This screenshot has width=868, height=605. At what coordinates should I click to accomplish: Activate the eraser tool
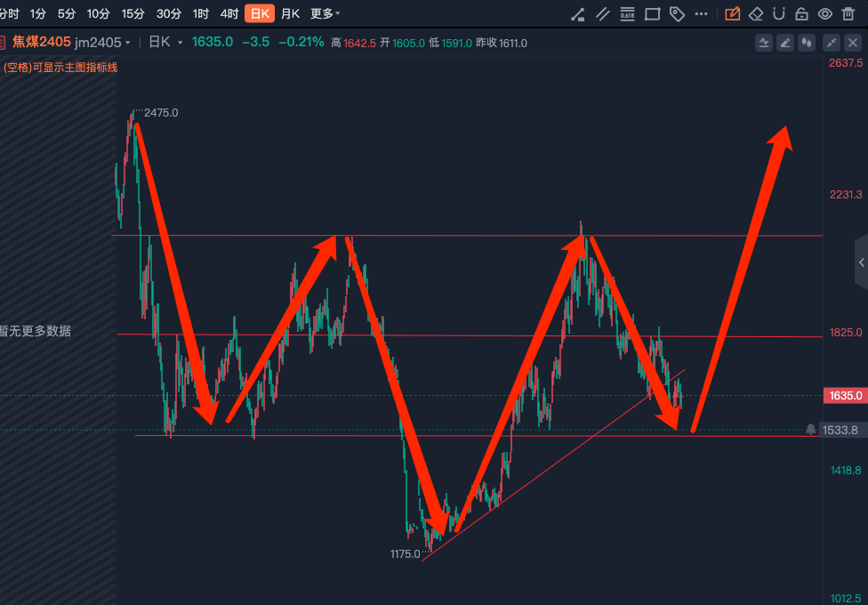pyautogui.click(x=756, y=14)
